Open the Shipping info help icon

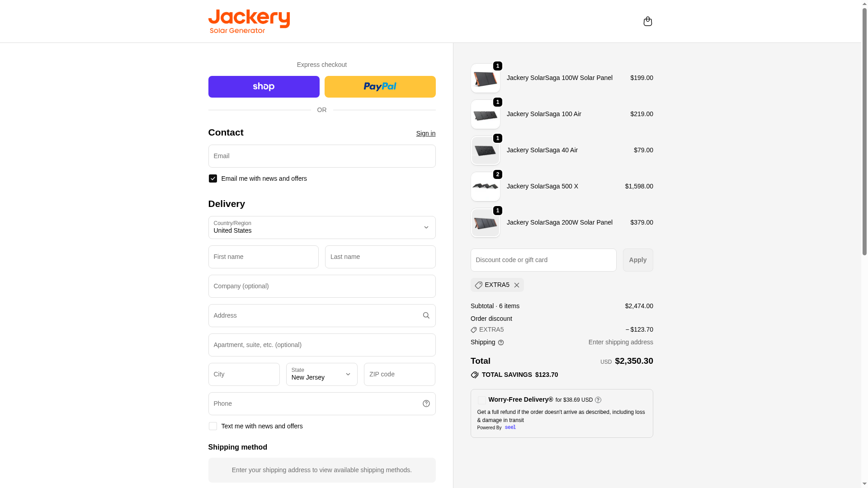[501, 343]
